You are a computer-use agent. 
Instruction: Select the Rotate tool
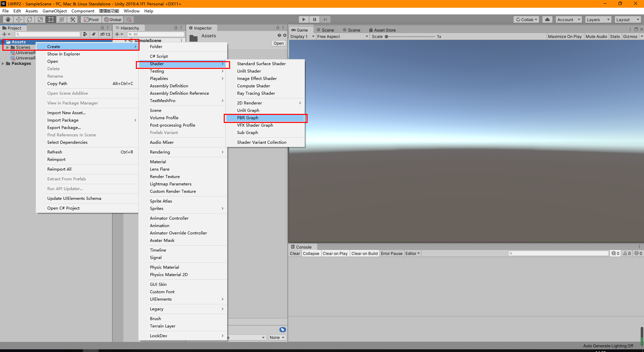click(30, 19)
